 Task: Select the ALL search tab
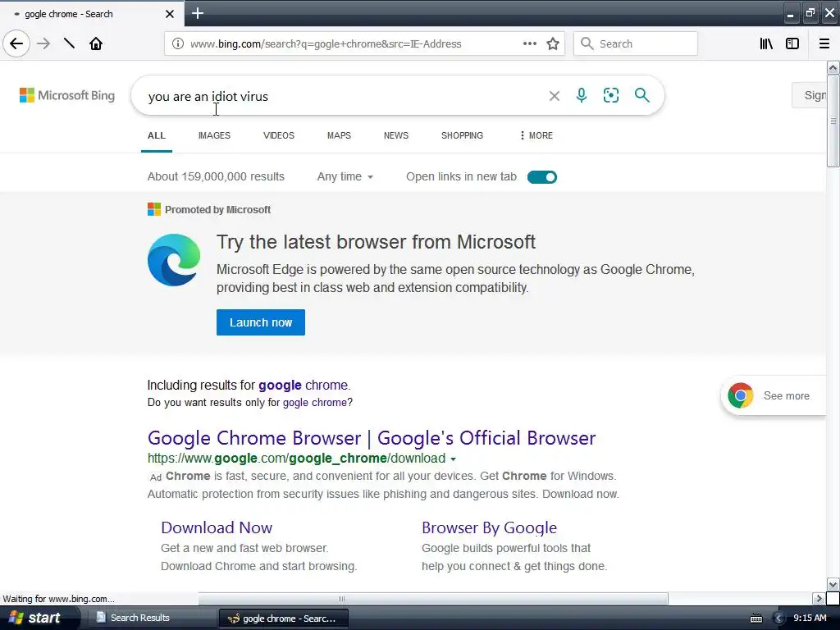point(157,135)
